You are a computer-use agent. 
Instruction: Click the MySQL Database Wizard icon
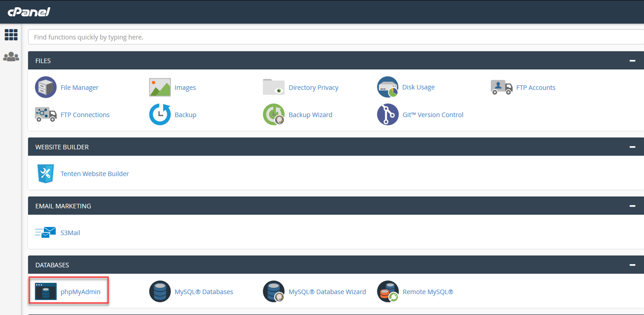[274, 291]
